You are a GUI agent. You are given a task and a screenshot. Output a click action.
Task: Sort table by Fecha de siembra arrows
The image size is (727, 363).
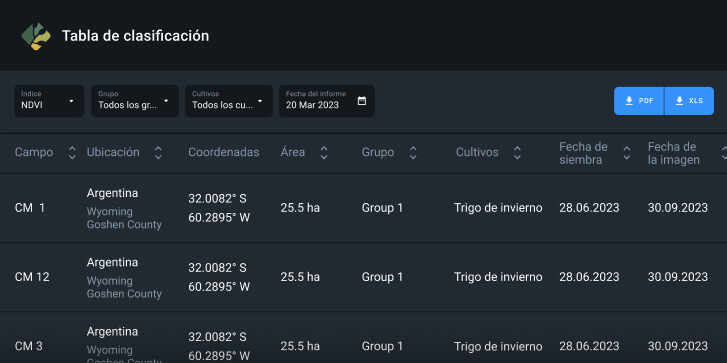tap(626, 153)
